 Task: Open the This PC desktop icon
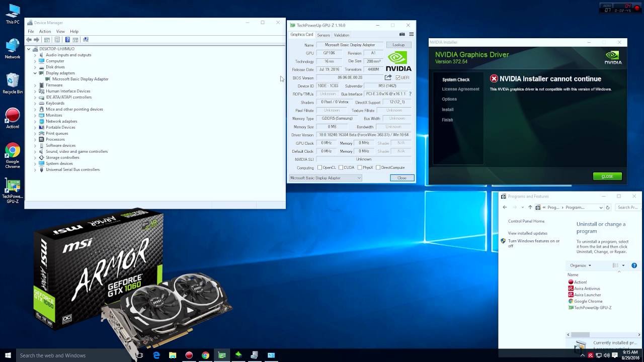tap(13, 14)
